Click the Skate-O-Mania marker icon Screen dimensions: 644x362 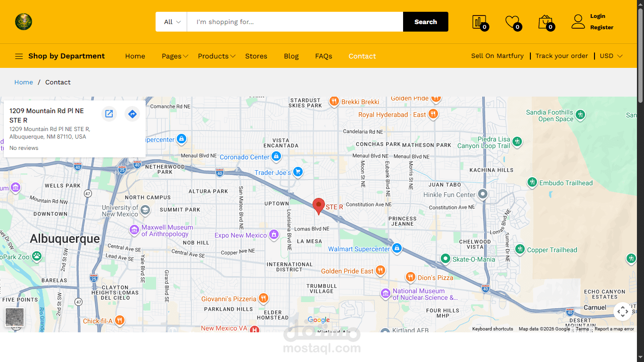(x=446, y=259)
